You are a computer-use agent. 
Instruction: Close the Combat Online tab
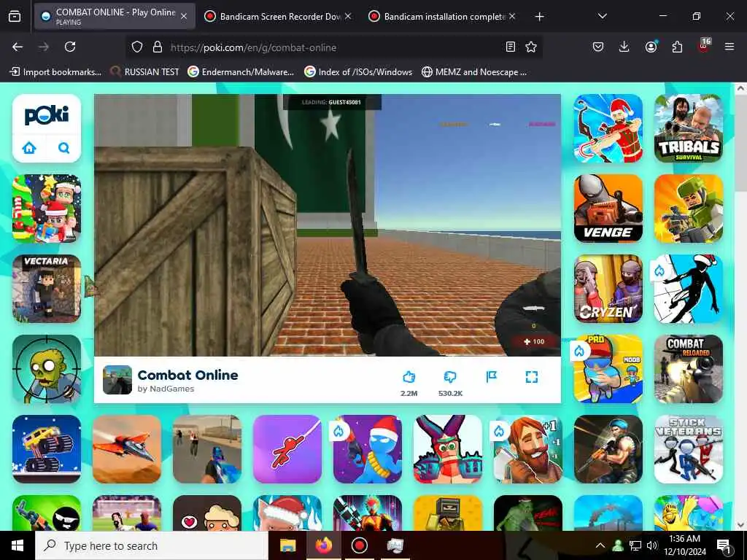click(184, 16)
